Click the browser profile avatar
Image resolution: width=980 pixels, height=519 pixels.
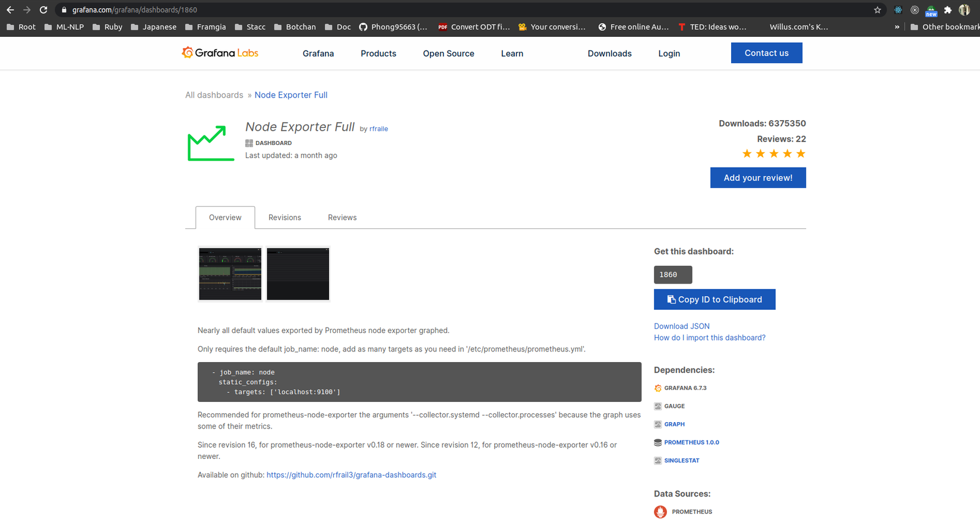tap(965, 10)
